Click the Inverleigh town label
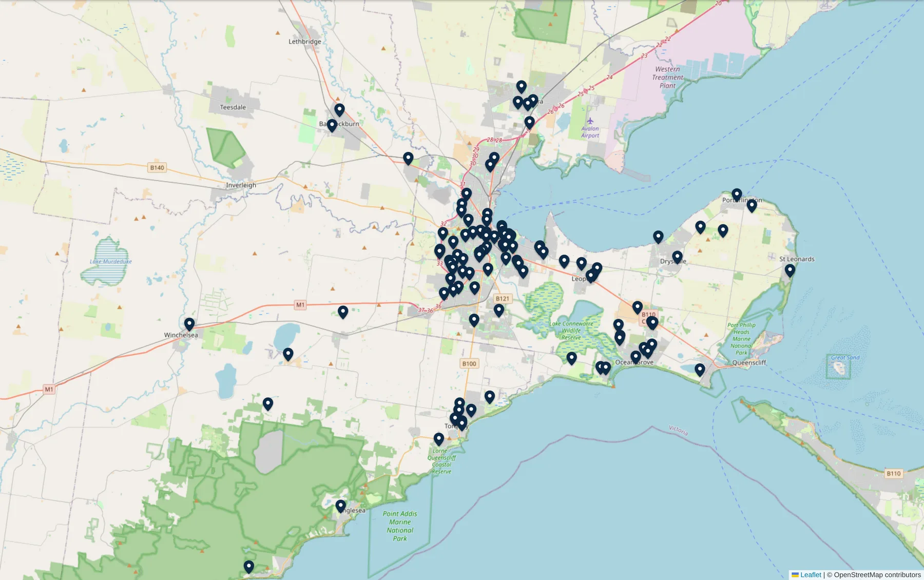924x580 pixels. (x=241, y=185)
